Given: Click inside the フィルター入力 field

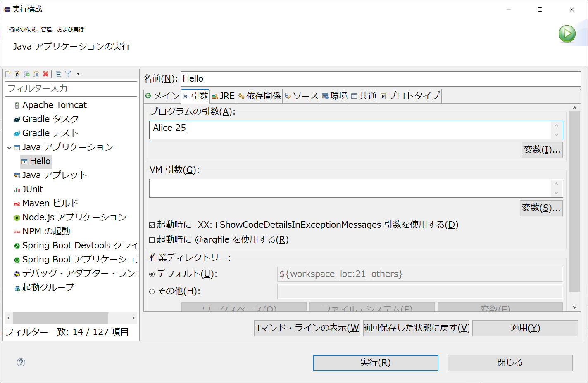Looking at the screenshot, I should click(70, 89).
